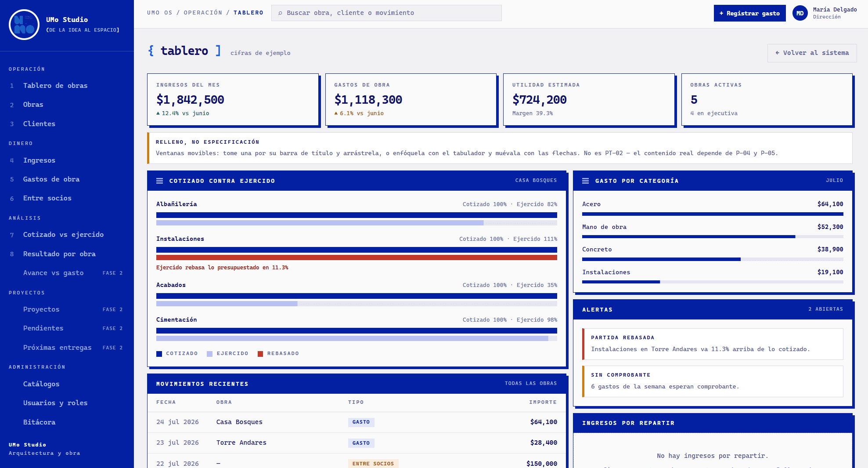Click the Ejercido lavender legend swatch
Image resolution: width=868 pixels, height=468 pixels.
[210, 354]
